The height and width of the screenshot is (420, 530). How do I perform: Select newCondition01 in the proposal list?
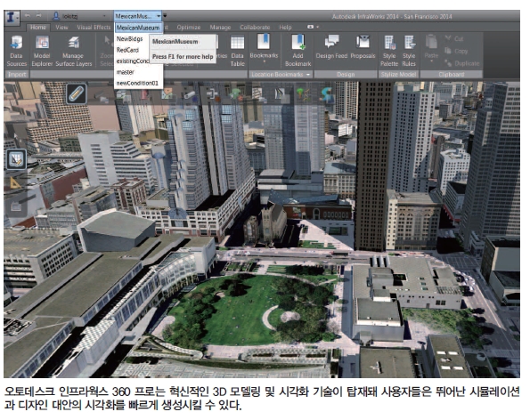[x=137, y=83]
